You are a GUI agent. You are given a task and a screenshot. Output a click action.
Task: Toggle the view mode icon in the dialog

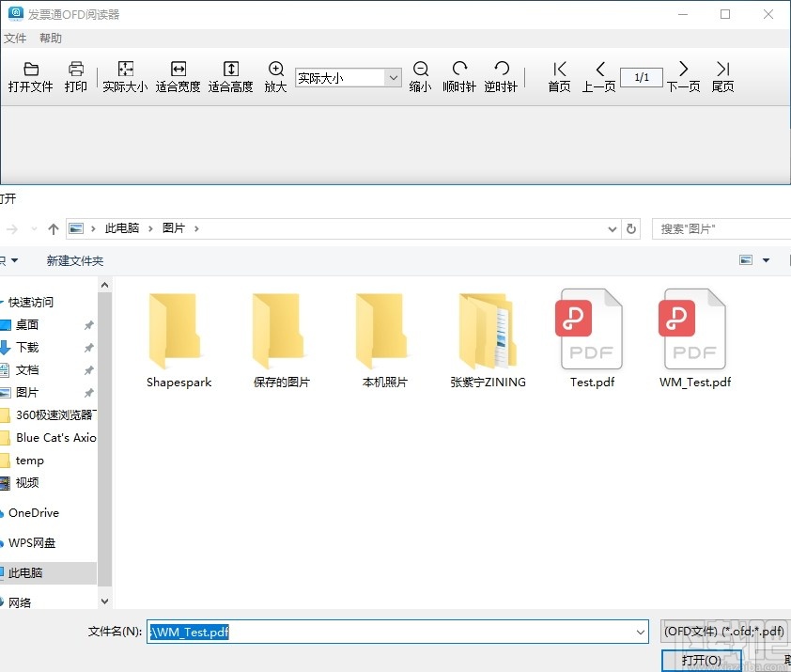click(745, 259)
